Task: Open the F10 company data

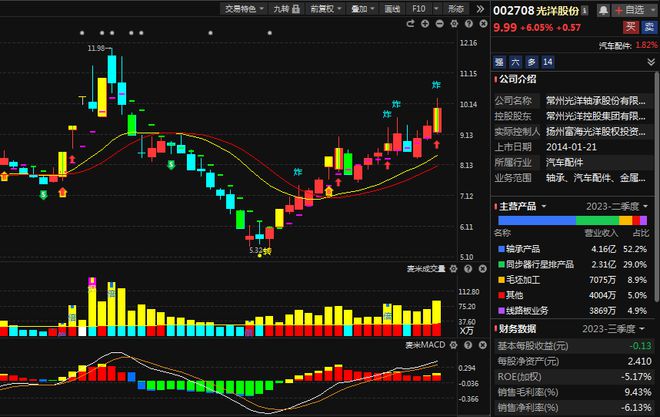Action: 419,9
